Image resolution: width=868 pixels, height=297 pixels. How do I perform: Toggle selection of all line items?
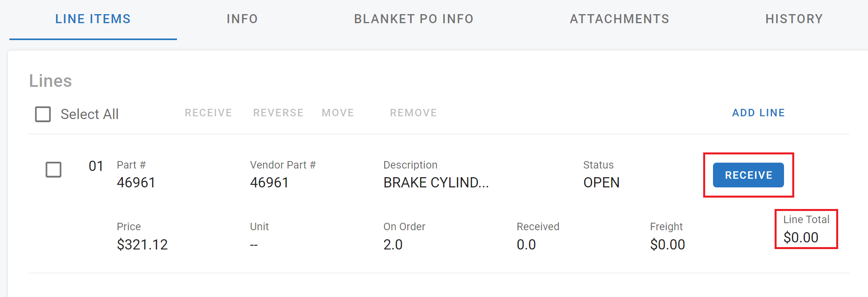point(43,114)
